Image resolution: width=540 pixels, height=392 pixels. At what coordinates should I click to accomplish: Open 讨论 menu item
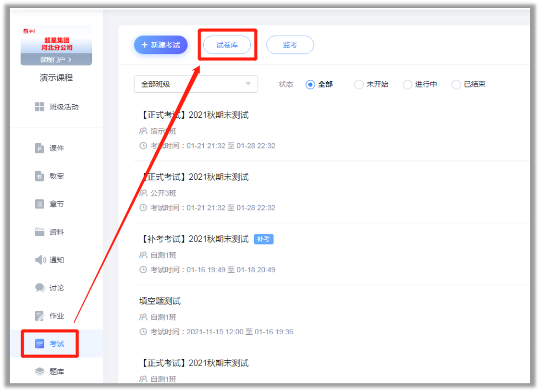(x=50, y=288)
